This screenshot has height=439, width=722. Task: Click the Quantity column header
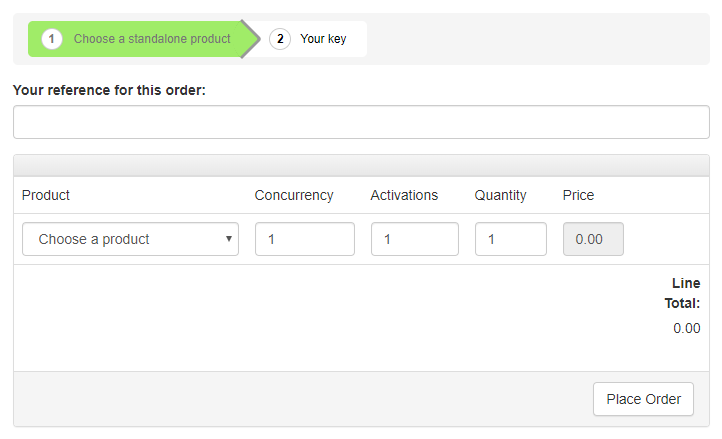pos(500,195)
